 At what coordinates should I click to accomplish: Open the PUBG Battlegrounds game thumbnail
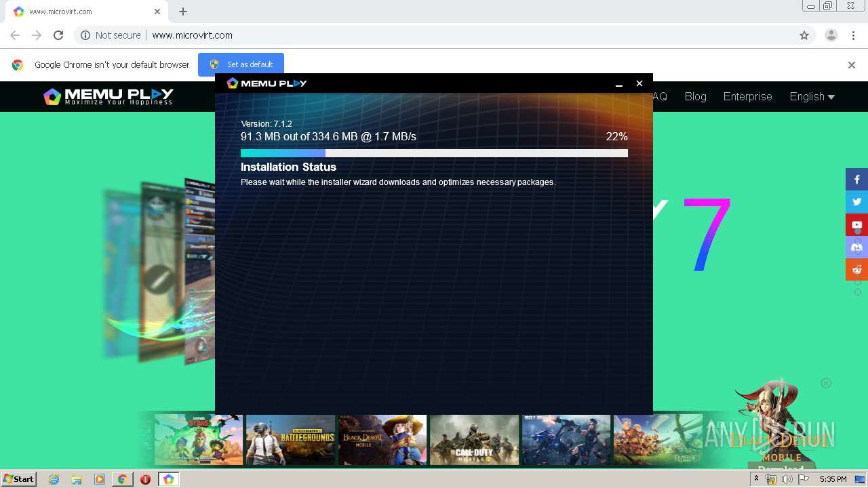290,439
